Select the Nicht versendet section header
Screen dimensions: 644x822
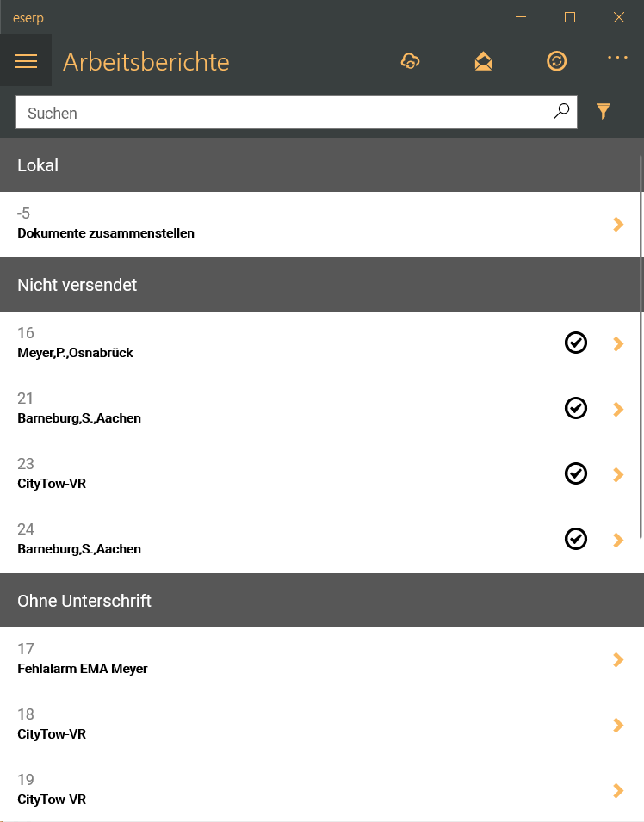[x=320, y=285]
